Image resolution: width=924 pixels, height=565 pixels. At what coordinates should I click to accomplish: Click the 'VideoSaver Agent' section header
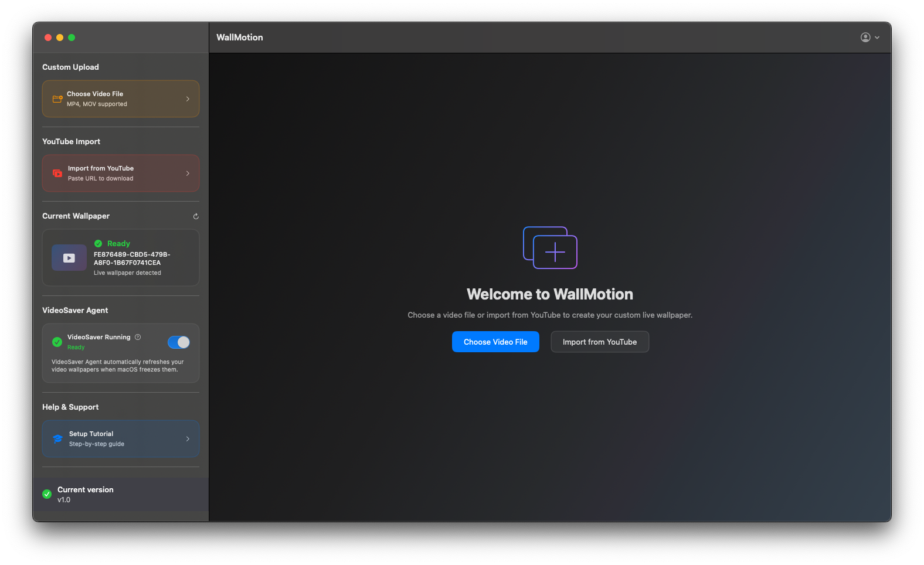click(x=75, y=310)
